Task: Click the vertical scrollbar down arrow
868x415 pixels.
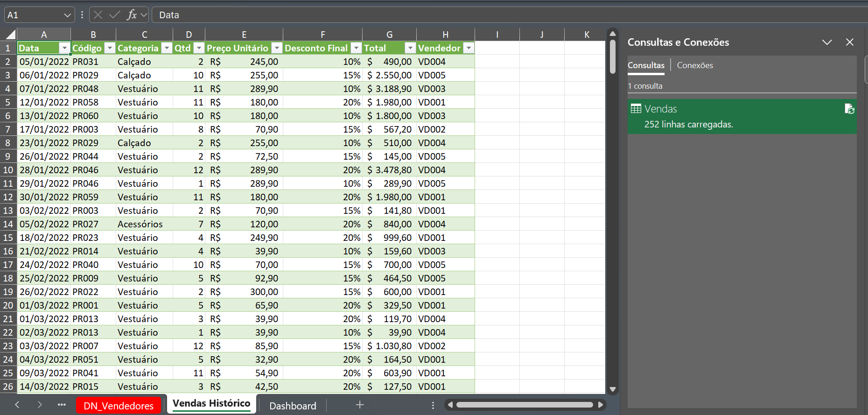Action: click(x=613, y=389)
